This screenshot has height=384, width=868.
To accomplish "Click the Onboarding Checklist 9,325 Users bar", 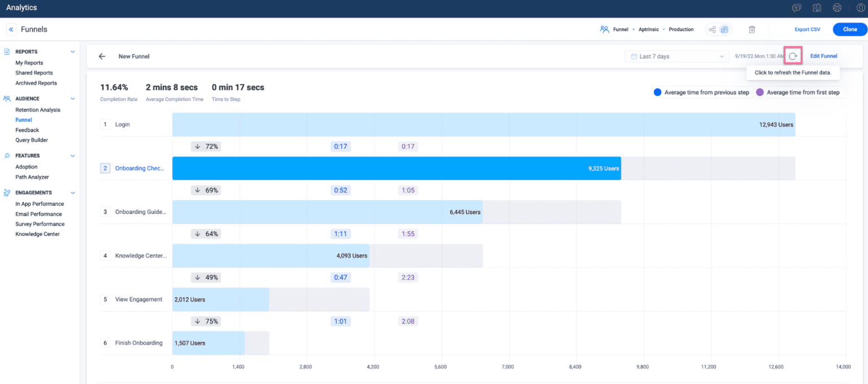I will click(x=396, y=168).
